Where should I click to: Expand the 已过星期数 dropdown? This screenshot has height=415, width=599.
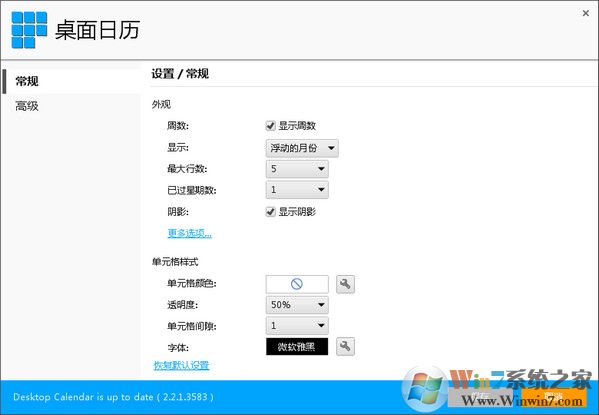(297, 190)
